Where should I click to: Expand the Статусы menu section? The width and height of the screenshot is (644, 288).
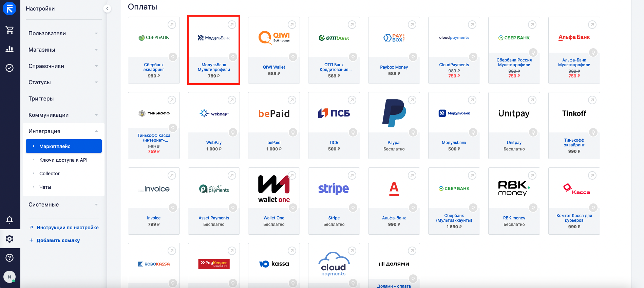tap(64, 82)
